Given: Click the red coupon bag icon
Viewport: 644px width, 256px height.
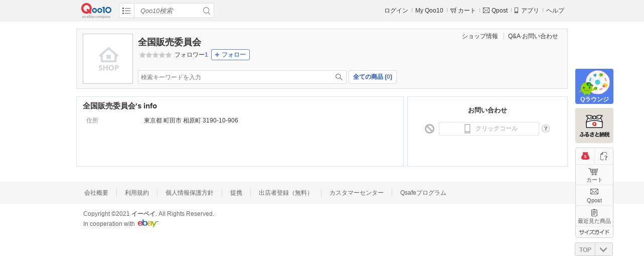Looking at the screenshot, I should point(585,156).
